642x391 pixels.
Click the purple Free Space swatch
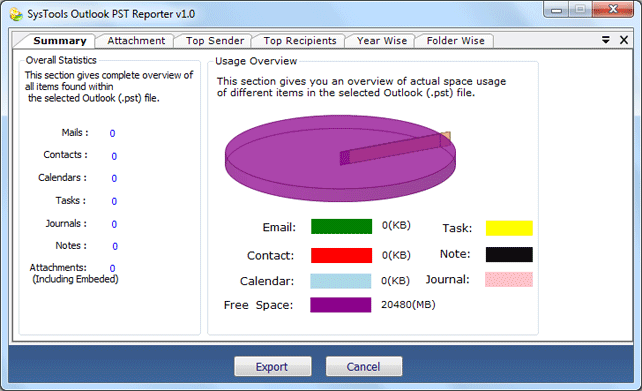point(341,305)
